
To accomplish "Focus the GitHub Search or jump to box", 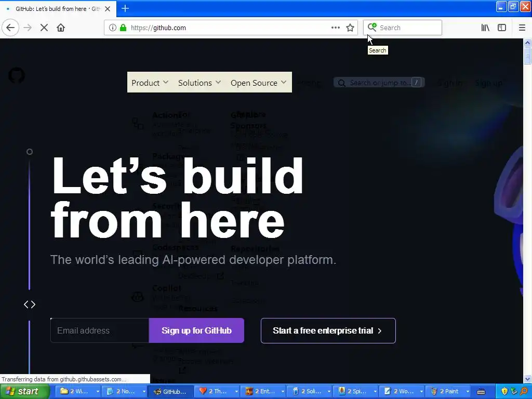I will click(x=379, y=83).
